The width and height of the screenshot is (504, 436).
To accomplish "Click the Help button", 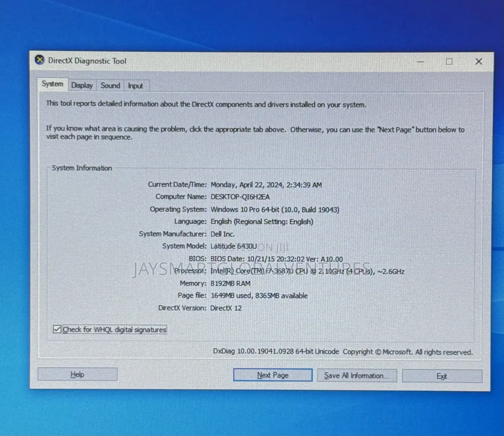I will click(x=77, y=374).
